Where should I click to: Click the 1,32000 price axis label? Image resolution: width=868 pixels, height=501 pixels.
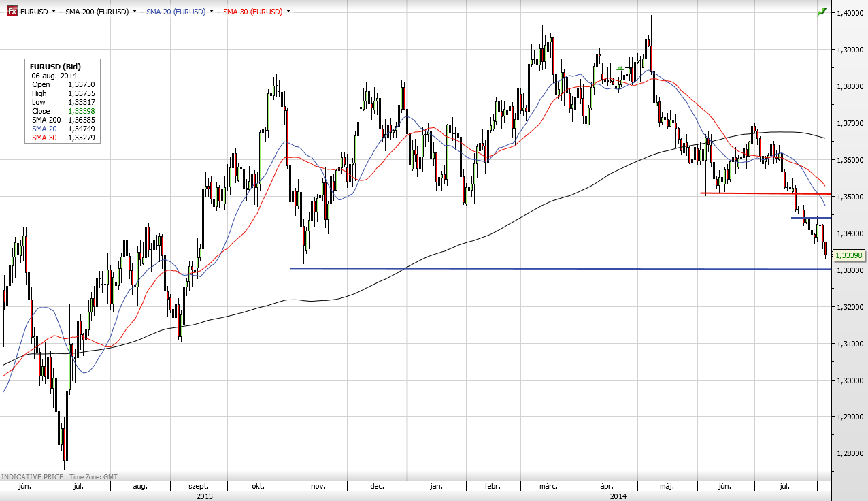(x=850, y=307)
